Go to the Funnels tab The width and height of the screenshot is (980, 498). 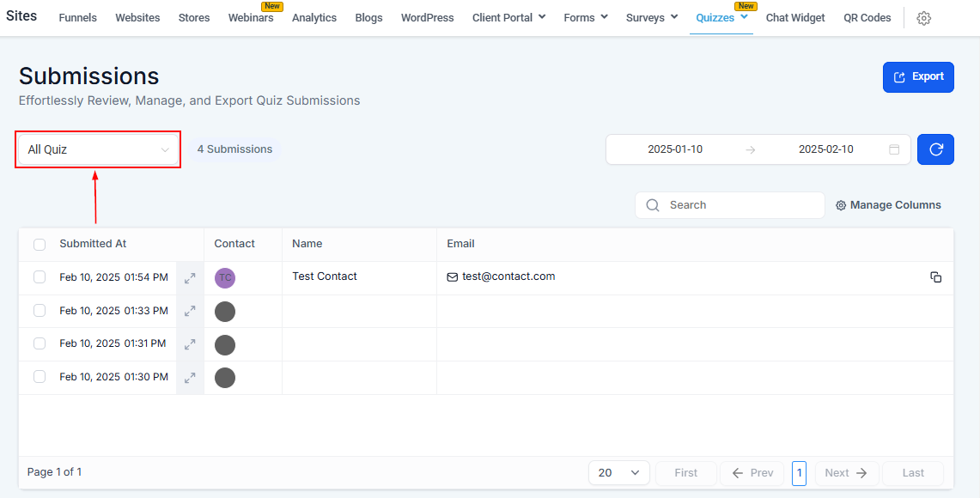pyautogui.click(x=77, y=17)
